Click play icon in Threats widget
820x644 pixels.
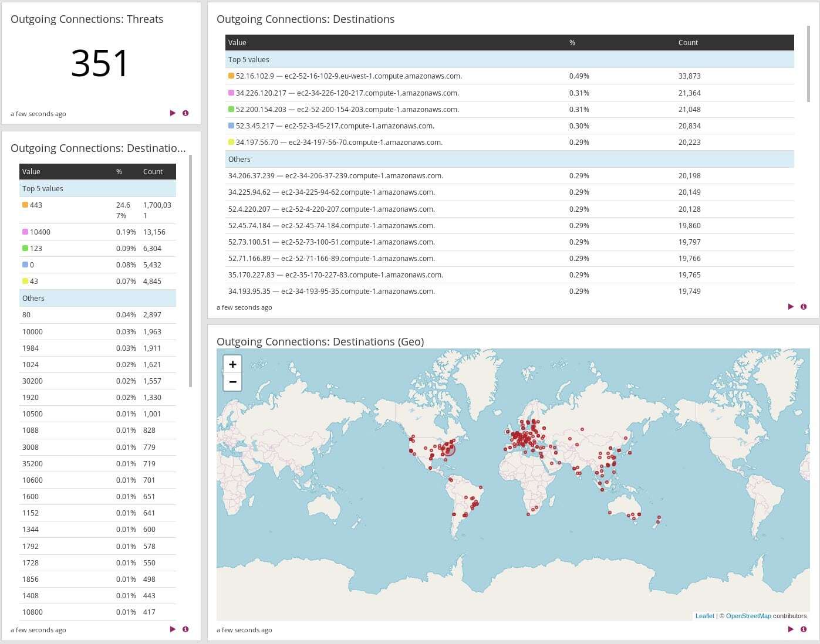[x=173, y=113]
